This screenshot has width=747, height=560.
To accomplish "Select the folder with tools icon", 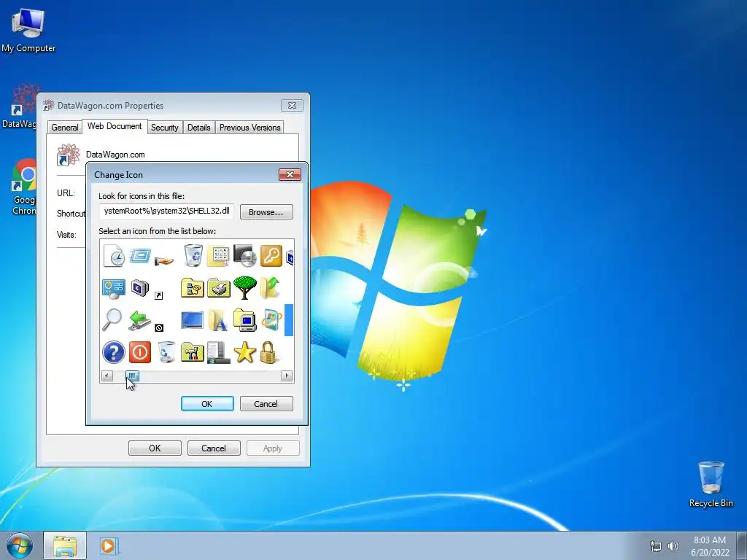I will 193,352.
